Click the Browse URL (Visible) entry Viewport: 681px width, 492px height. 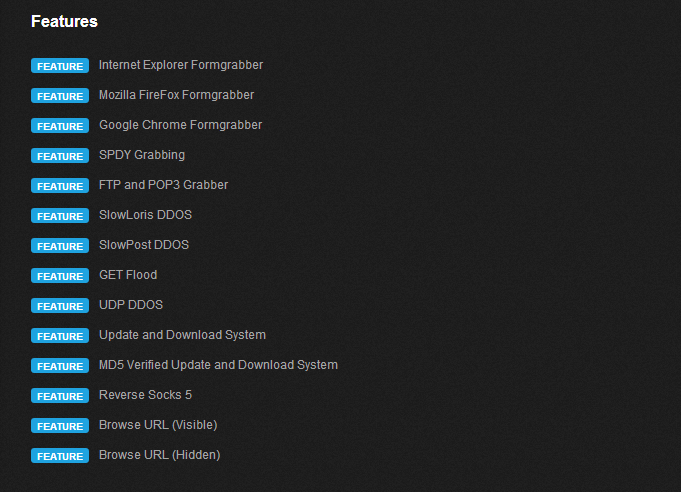click(x=158, y=425)
